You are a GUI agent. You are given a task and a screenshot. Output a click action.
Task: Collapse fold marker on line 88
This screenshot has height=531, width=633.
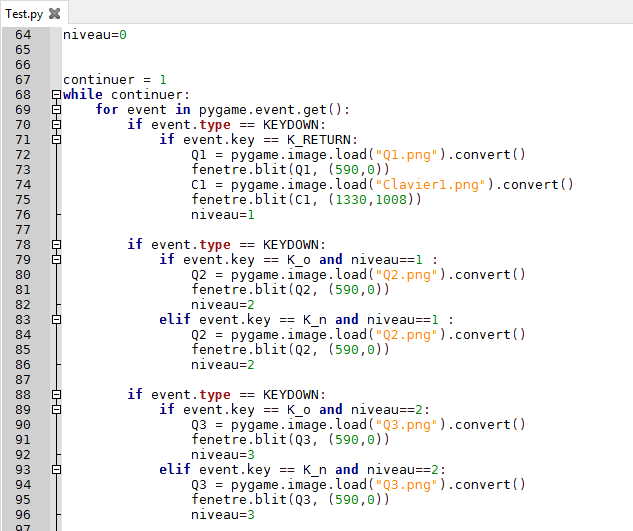57,395
